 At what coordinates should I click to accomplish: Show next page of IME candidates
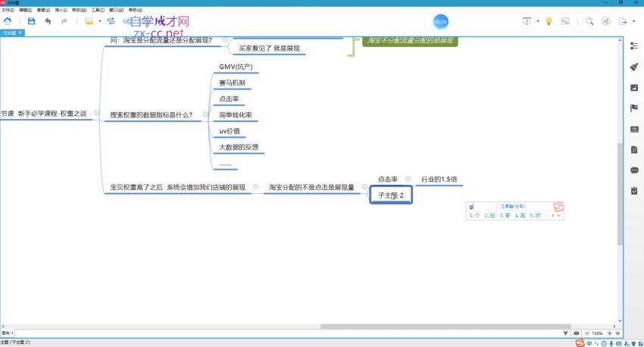[553, 216]
